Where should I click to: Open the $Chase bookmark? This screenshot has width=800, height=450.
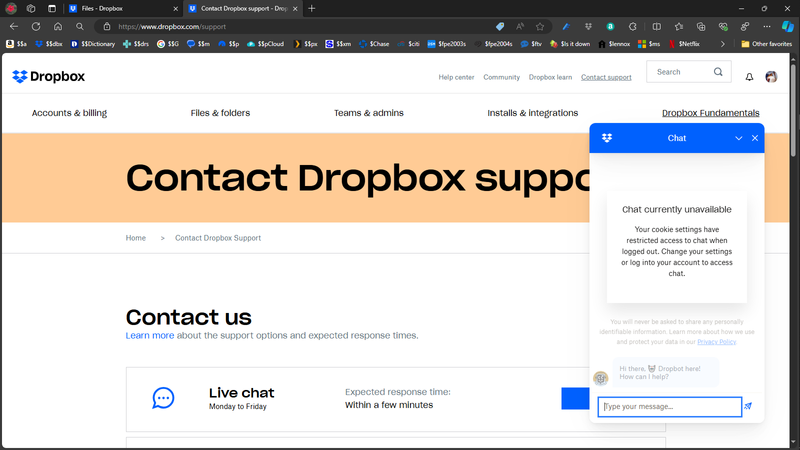374,44
